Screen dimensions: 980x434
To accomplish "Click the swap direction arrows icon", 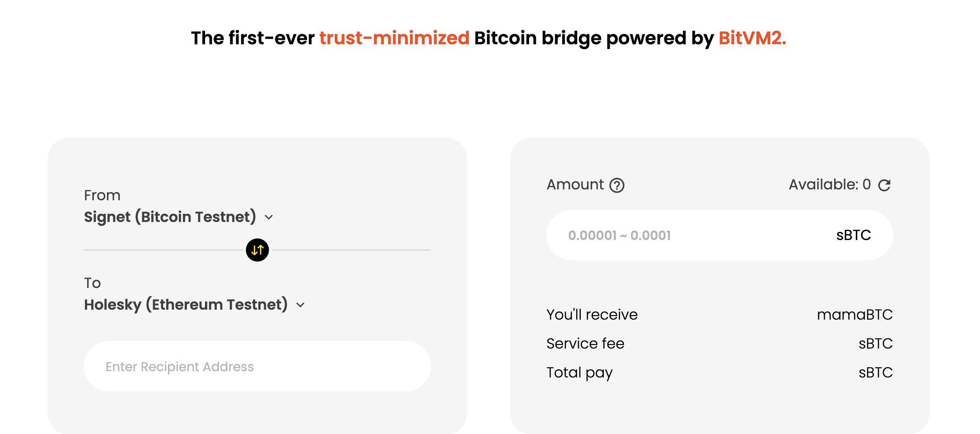I will tap(257, 250).
